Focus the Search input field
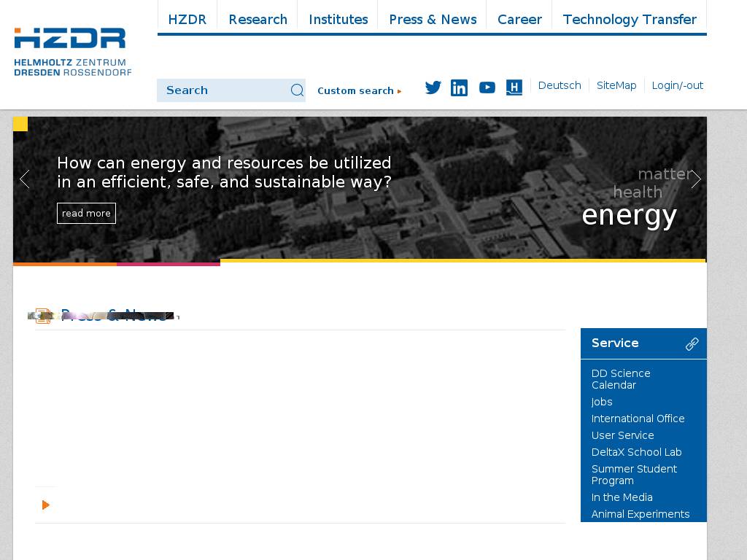Image resolution: width=747 pixels, height=560 pixels. 222,90
